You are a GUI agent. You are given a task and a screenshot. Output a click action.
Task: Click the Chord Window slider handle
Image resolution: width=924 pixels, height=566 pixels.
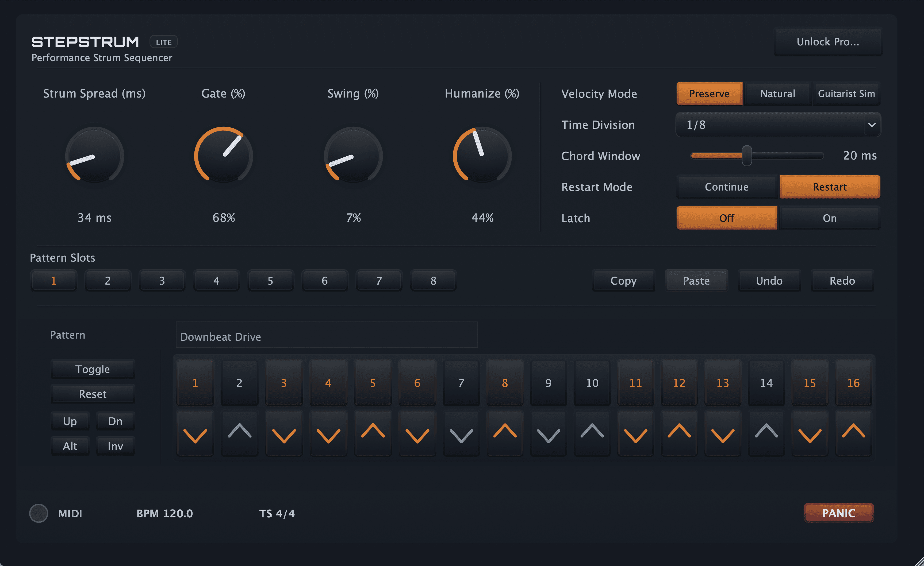coord(747,156)
